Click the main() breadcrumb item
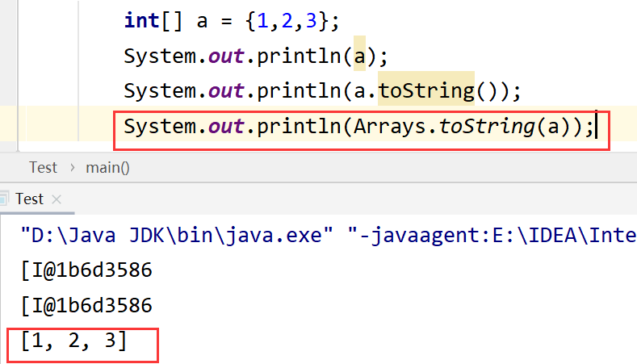This screenshot has width=637, height=364. (x=107, y=168)
